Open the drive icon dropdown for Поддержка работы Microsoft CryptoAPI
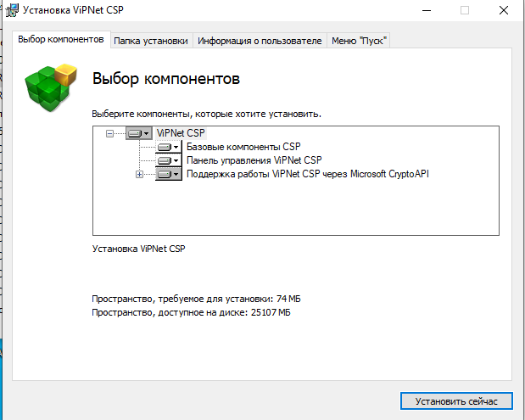The height and width of the screenshot is (420, 525). (169, 174)
